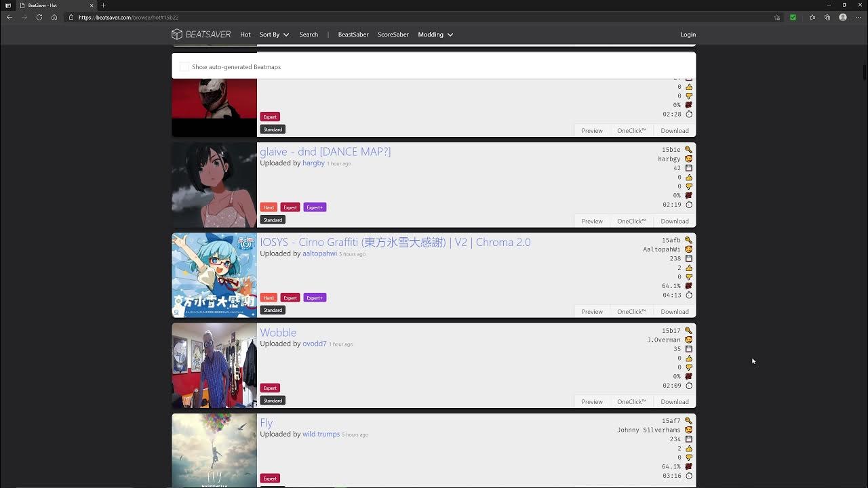Open uploader hargby profile link
The width and height of the screenshot is (868, 488).
coord(313,163)
